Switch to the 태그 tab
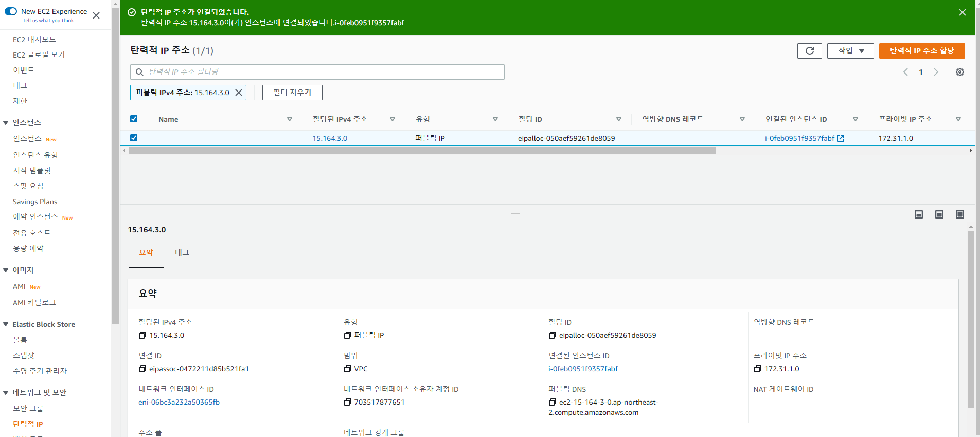The height and width of the screenshot is (437, 980). [x=182, y=252]
